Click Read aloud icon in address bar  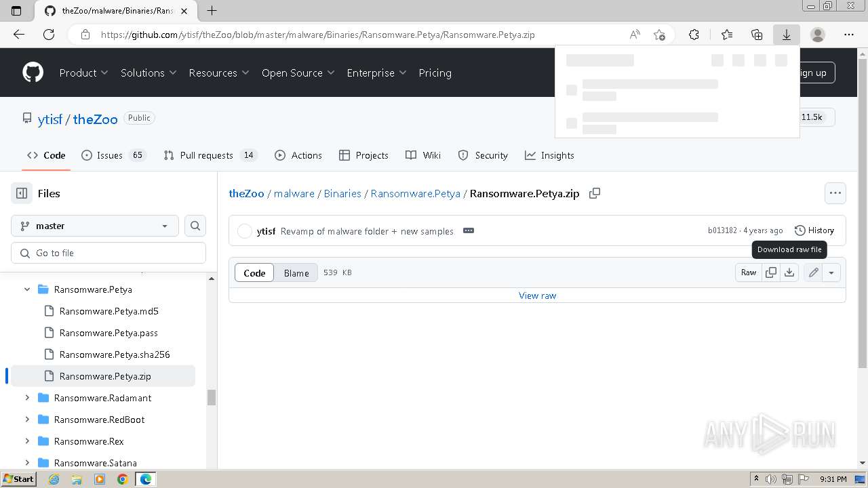coord(635,35)
